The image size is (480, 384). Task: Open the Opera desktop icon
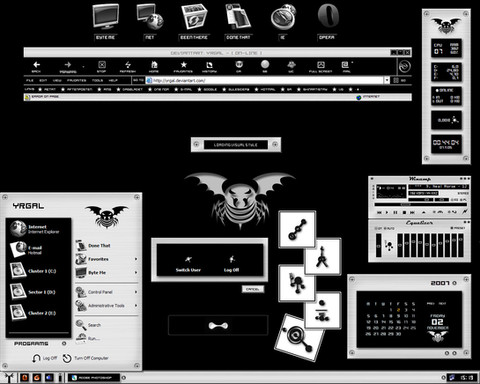(x=328, y=17)
